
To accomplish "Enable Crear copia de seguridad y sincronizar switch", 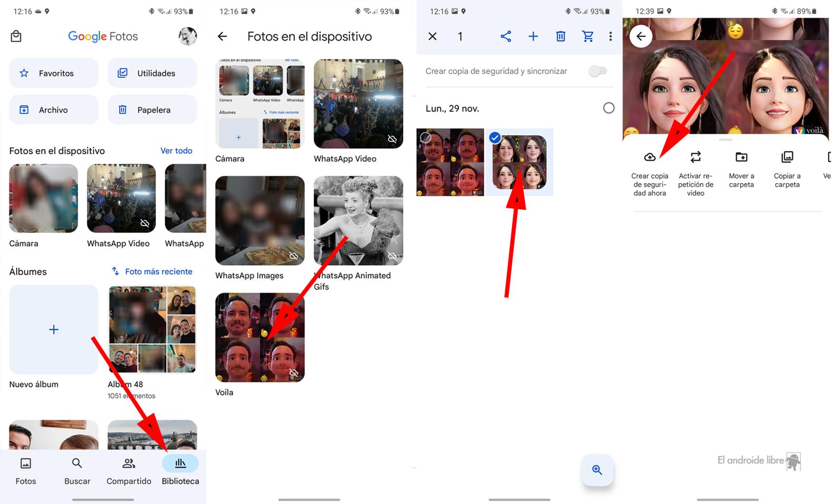I will 598,71.
